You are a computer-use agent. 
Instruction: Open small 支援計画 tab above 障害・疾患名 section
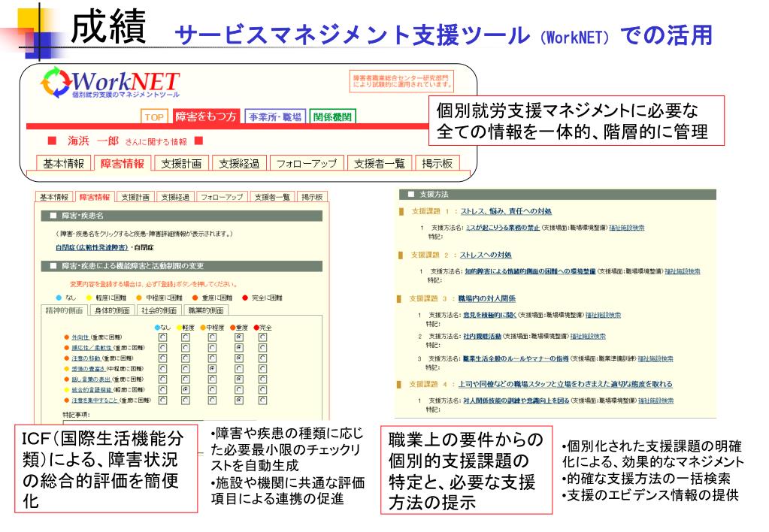click(135, 197)
